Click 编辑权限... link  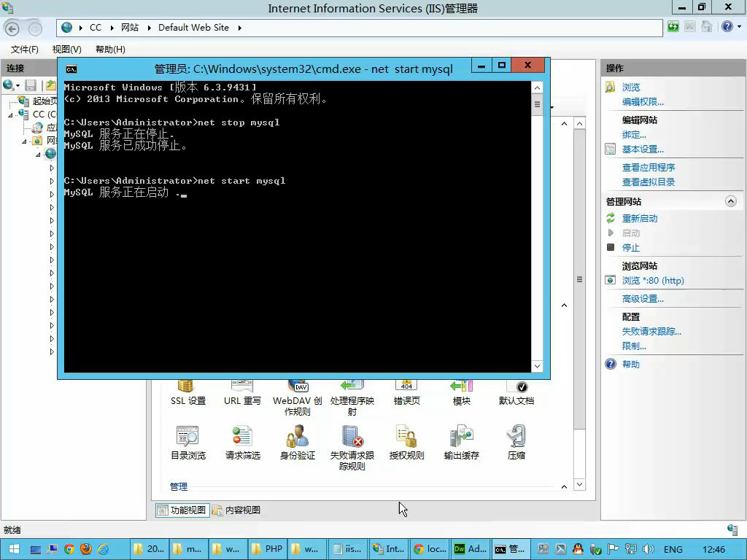[643, 102]
